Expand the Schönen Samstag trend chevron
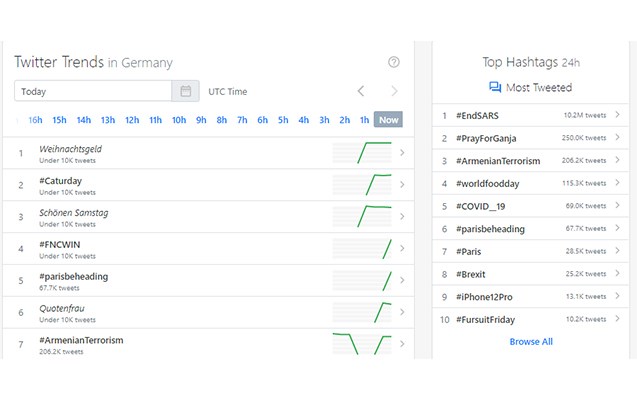This screenshot has width=637, height=400. point(402,216)
